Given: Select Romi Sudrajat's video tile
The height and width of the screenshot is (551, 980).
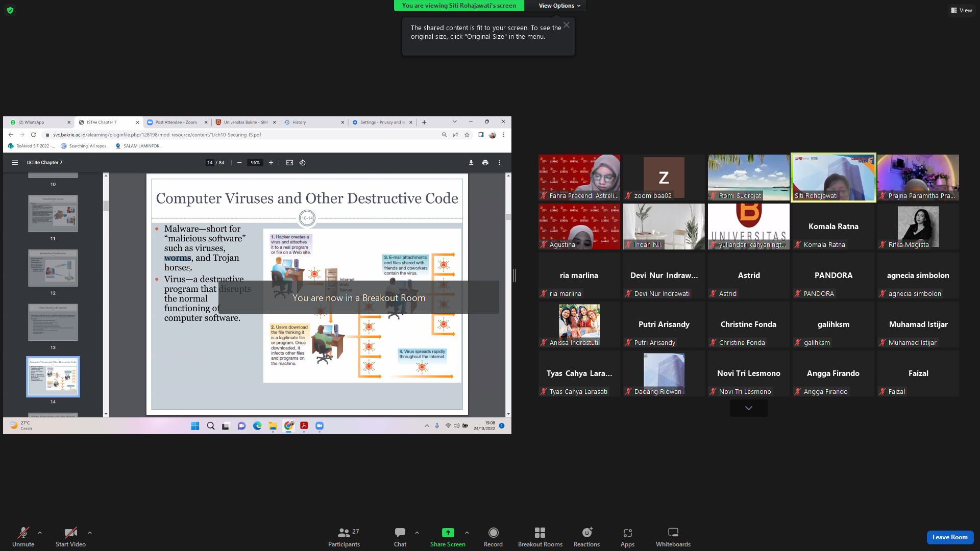Looking at the screenshot, I should pyautogui.click(x=749, y=178).
